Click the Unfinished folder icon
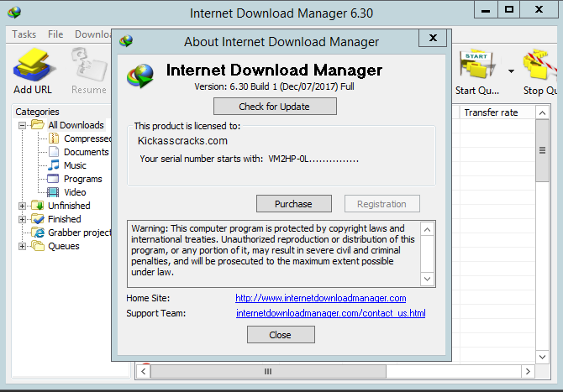The image size is (563, 392). point(37,205)
